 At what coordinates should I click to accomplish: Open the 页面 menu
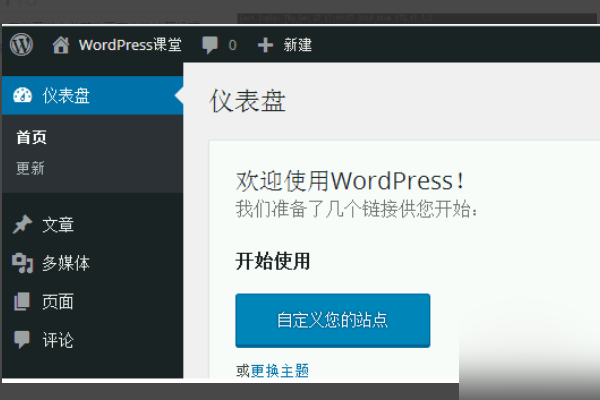pos(58,302)
